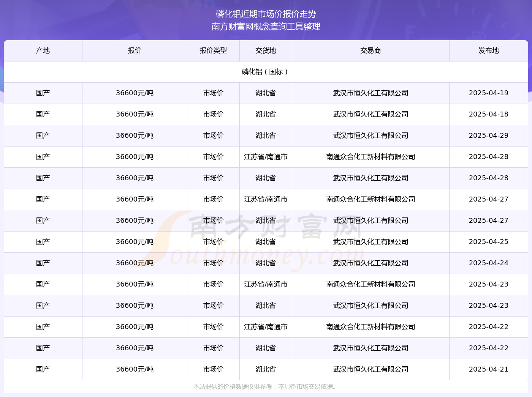Click the date cell 2025-04-24
Image resolution: width=532 pixels, height=397 pixels.
point(489,263)
